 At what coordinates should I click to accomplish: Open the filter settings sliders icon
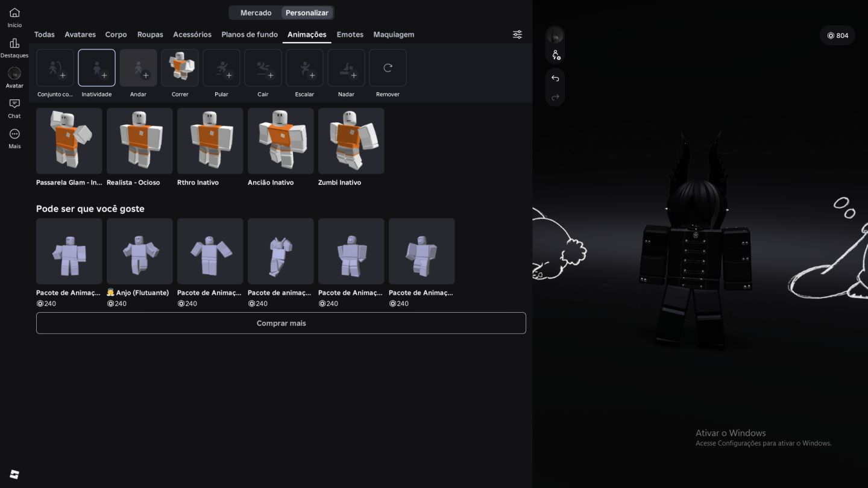point(517,34)
